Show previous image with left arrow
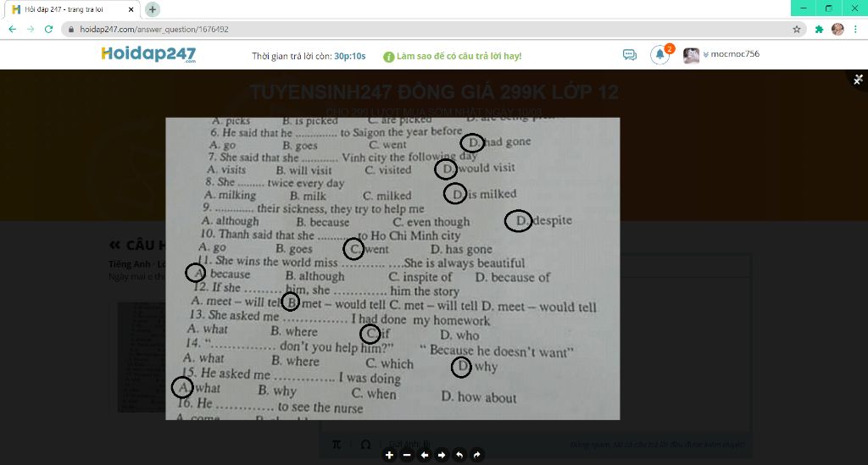 pyautogui.click(x=425, y=455)
